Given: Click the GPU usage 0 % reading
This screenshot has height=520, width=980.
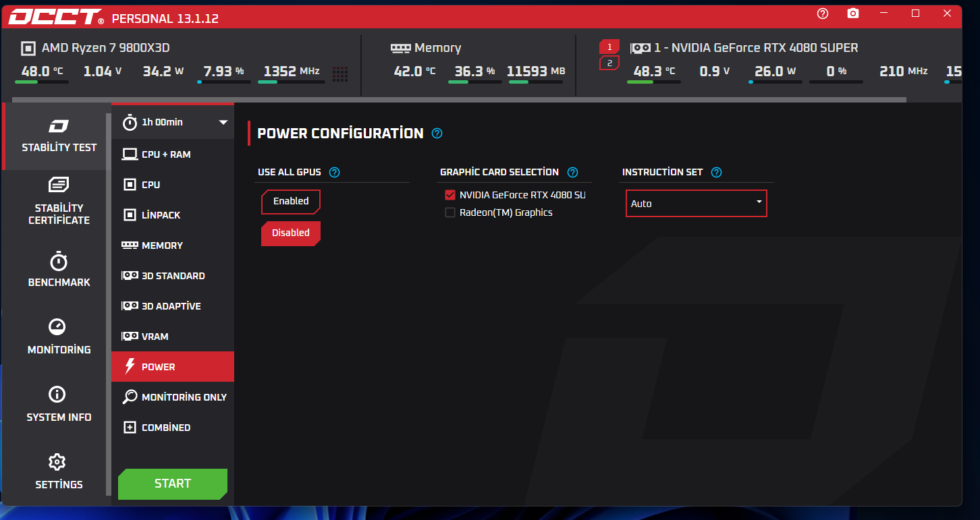Looking at the screenshot, I should pos(836,71).
